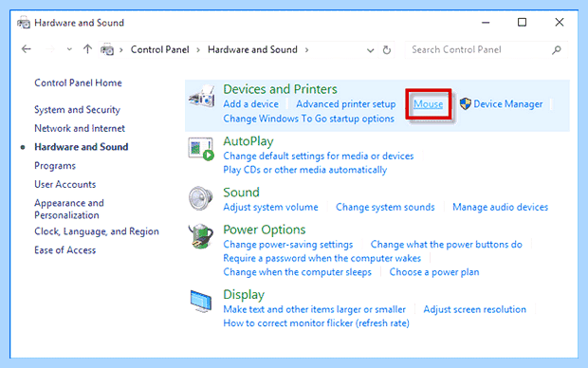Image resolution: width=588 pixels, height=368 pixels.
Task: Expand chevron after Hardware and Sound breadcrumb
Action: coord(306,50)
